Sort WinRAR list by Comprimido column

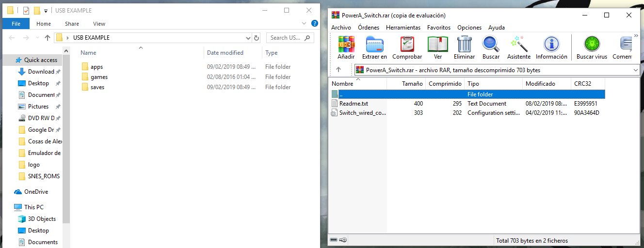pos(445,84)
